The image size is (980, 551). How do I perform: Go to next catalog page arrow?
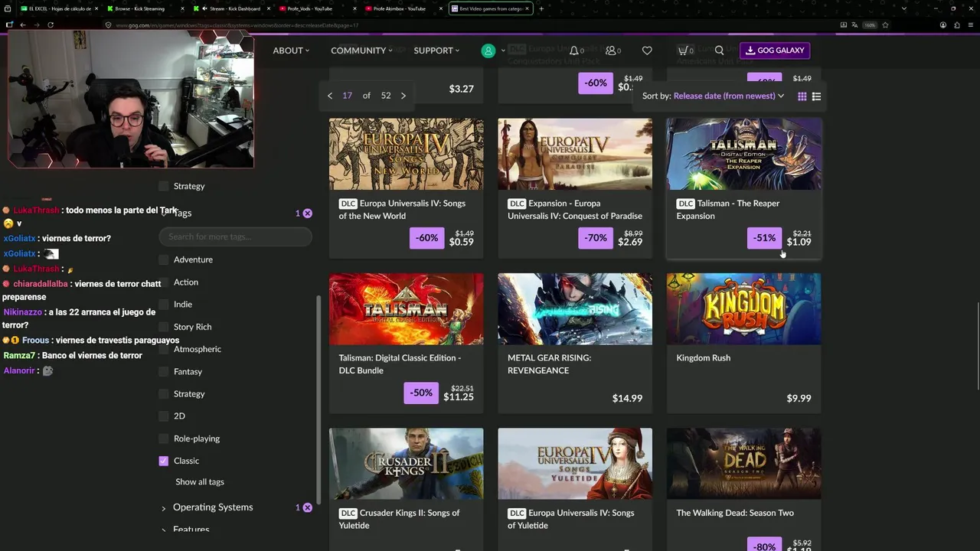[x=403, y=96]
